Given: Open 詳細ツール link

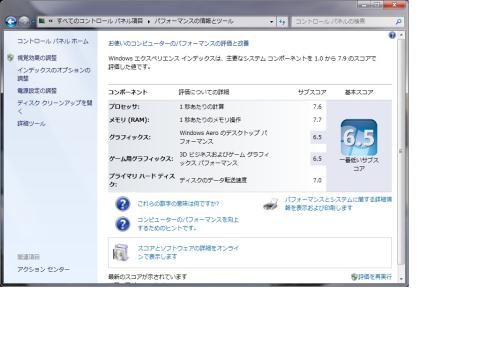Looking at the screenshot, I should coord(31,124).
